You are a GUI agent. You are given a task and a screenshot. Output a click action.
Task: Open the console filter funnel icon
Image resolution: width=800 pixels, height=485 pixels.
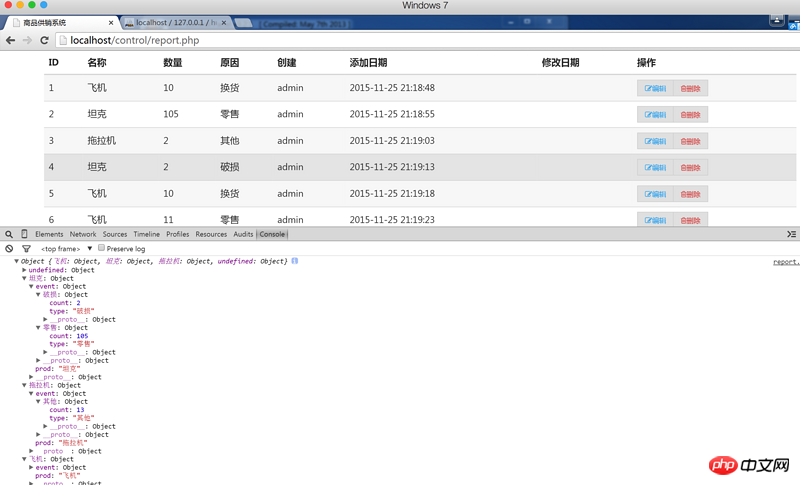pyautogui.click(x=26, y=248)
